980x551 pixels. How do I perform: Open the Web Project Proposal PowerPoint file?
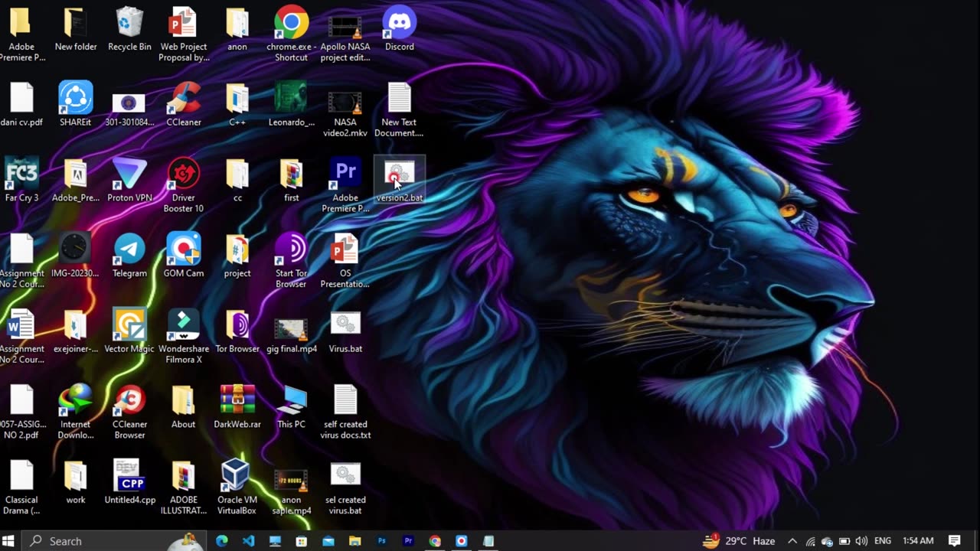(x=184, y=34)
